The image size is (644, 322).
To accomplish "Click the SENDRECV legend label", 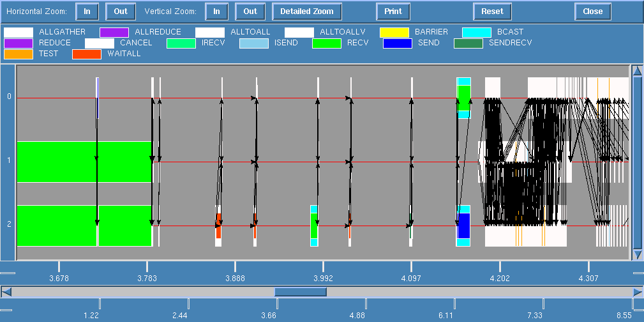I will [x=511, y=42].
